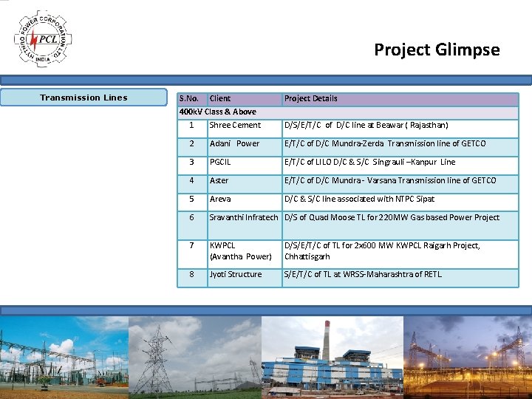Click the 'PGCIL' client cell

245,166
